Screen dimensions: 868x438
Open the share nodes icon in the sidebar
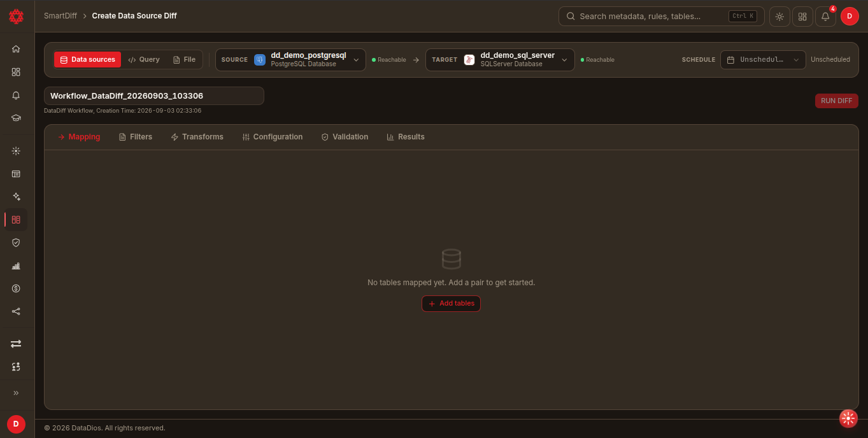click(x=16, y=311)
